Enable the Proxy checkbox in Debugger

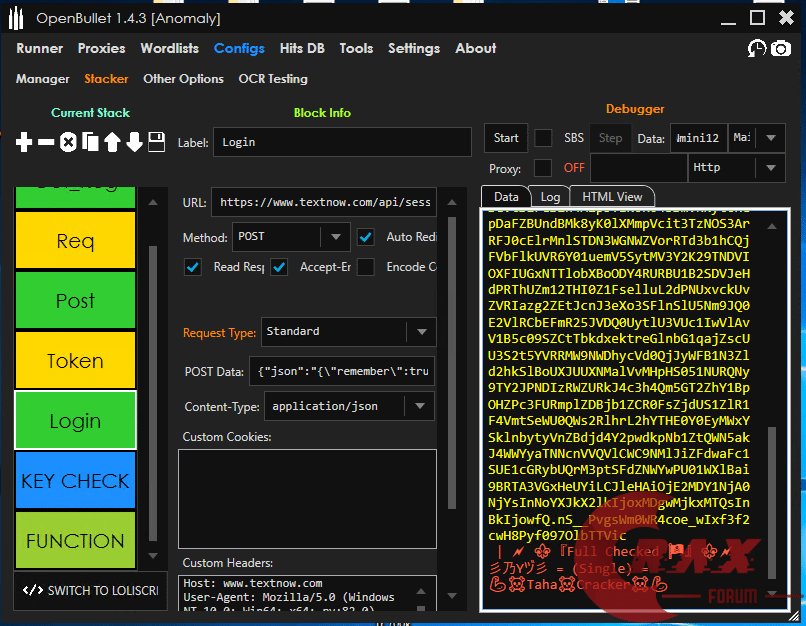coord(543,168)
